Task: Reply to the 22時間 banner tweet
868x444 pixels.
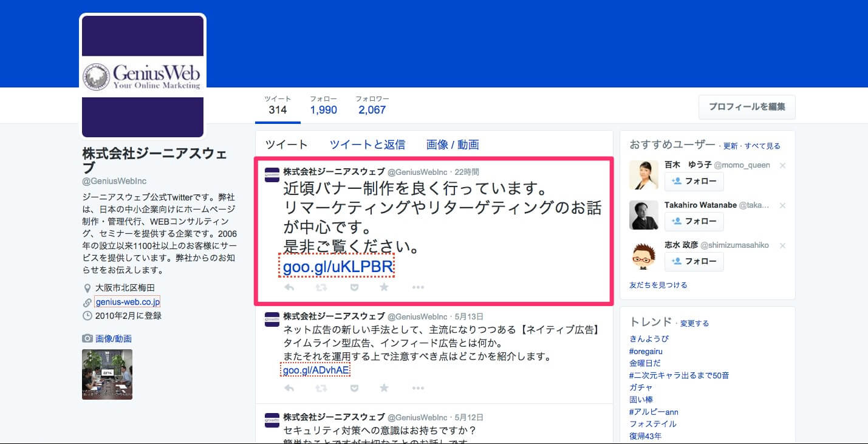Action: (x=289, y=287)
